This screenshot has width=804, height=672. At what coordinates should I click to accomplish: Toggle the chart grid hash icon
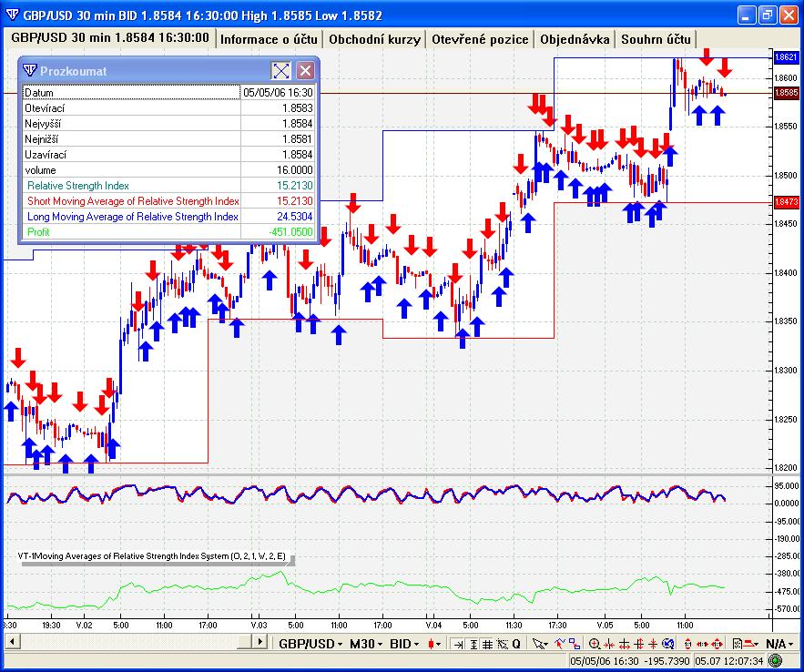click(488, 645)
